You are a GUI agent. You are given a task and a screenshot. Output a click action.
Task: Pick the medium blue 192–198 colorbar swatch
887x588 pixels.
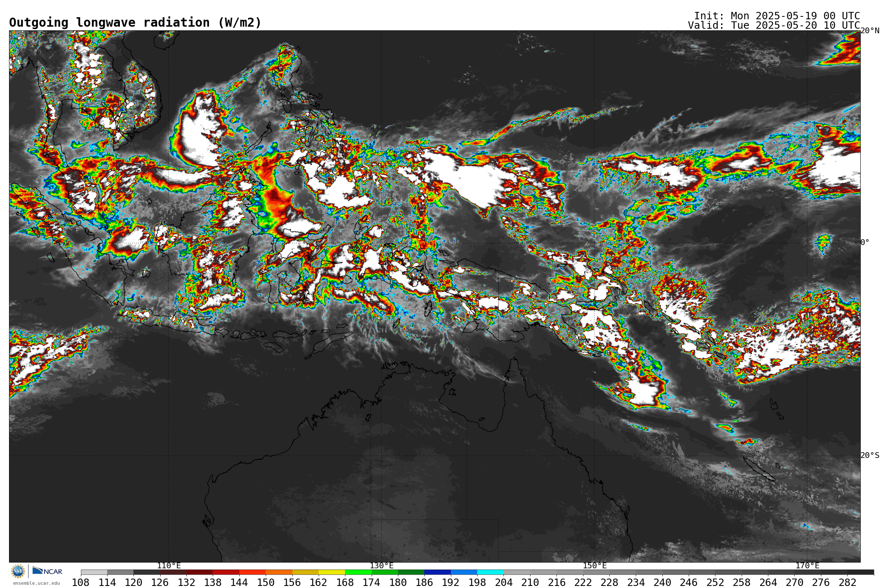coord(464,572)
